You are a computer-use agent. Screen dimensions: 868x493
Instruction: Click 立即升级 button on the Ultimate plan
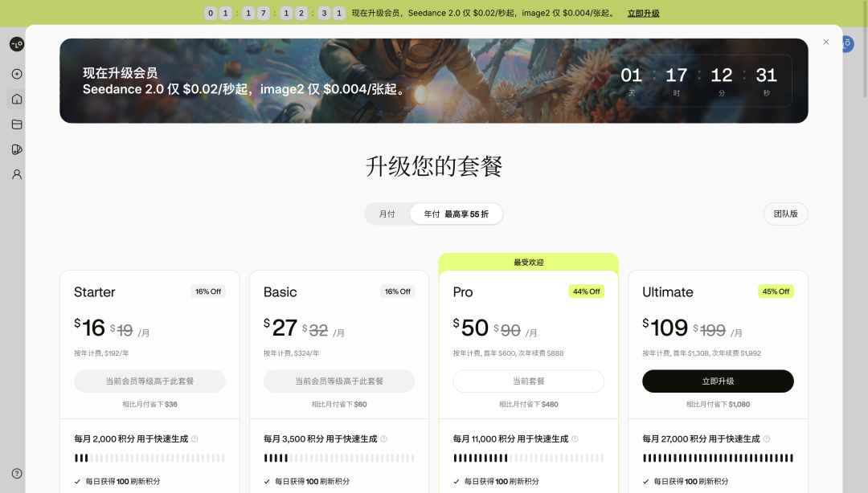click(x=718, y=381)
